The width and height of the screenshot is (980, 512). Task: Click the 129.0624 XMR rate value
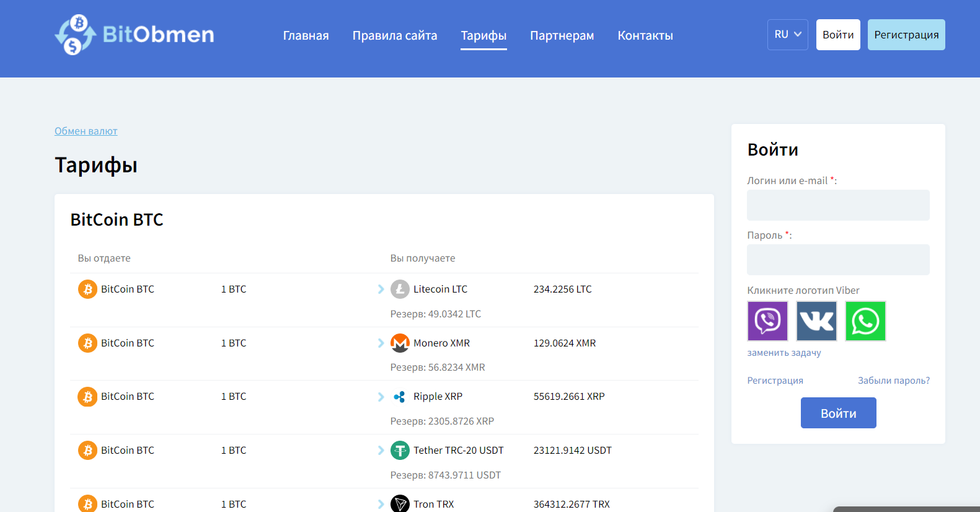[565, 343]
